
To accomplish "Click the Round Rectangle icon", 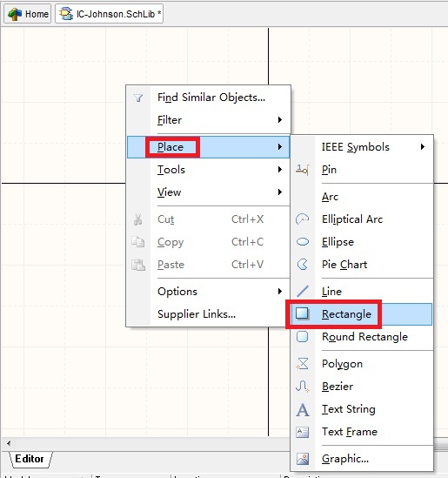I will 303,337.
